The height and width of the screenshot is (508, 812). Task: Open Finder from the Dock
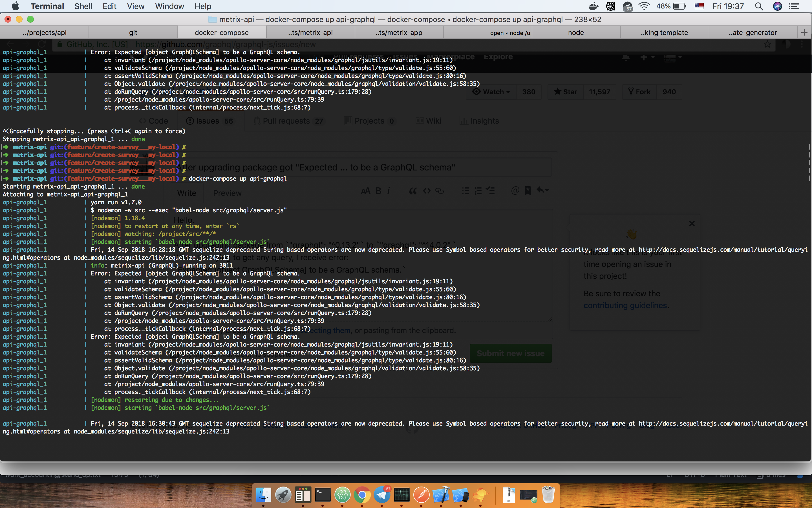(x=263, y=494)
